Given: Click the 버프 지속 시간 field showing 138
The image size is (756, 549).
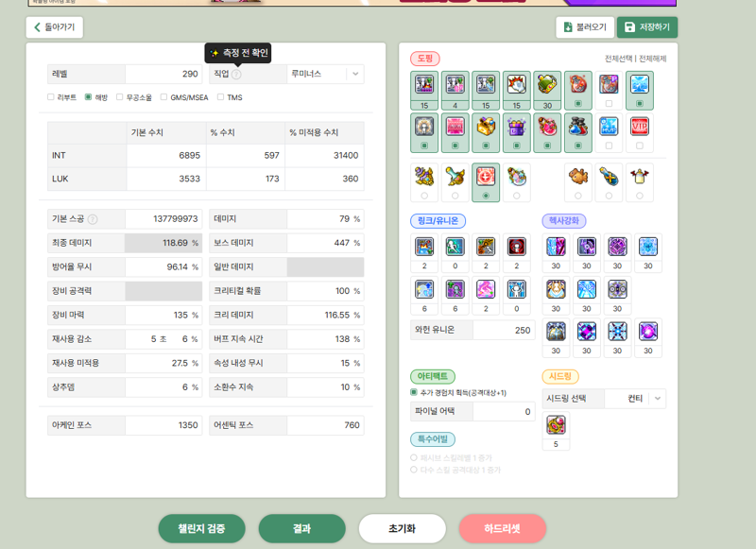Looking at the screenshot, I should pos(325,339).
